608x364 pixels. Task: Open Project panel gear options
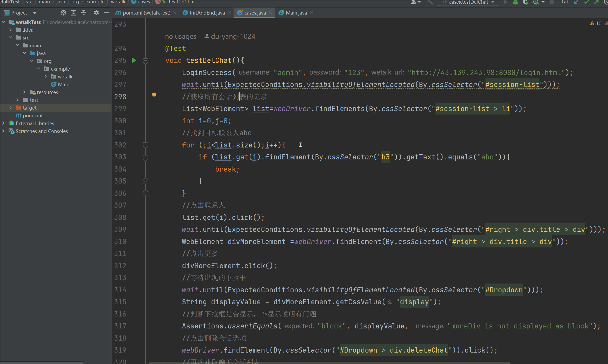tap(96, 13)
